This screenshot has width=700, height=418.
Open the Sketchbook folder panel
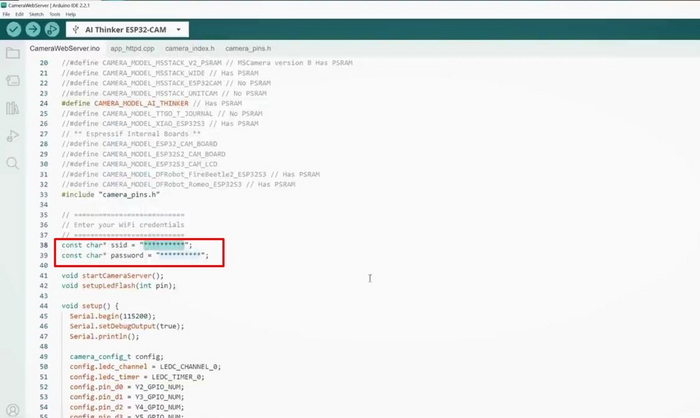(12, 53)
